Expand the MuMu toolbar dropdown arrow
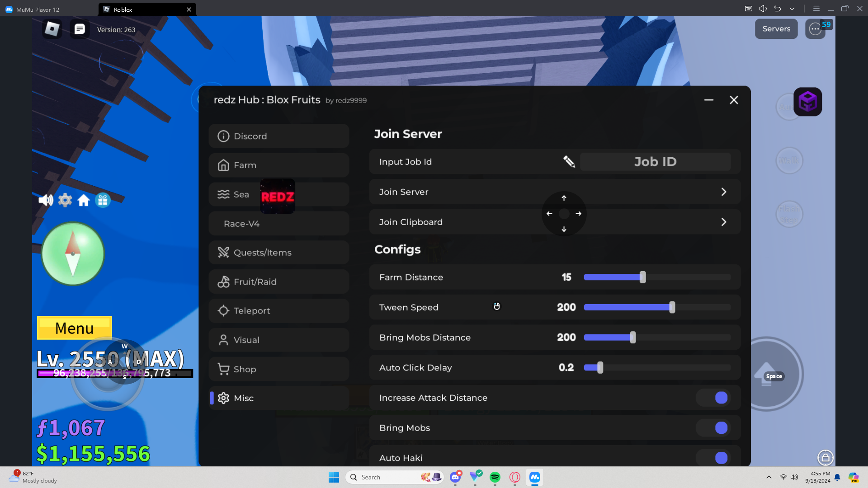 [792, 9]
